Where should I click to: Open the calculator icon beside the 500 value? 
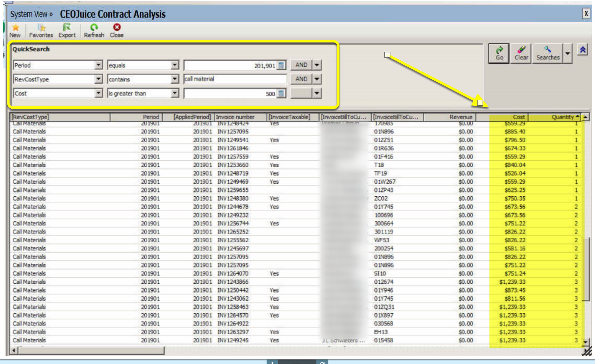[x=281, y=93]
